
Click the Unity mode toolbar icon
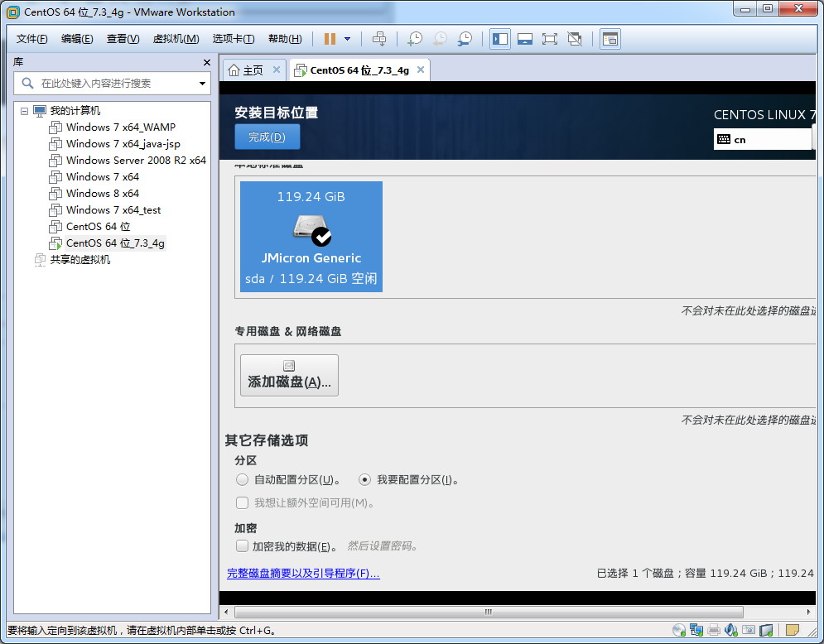click(575, 39)
